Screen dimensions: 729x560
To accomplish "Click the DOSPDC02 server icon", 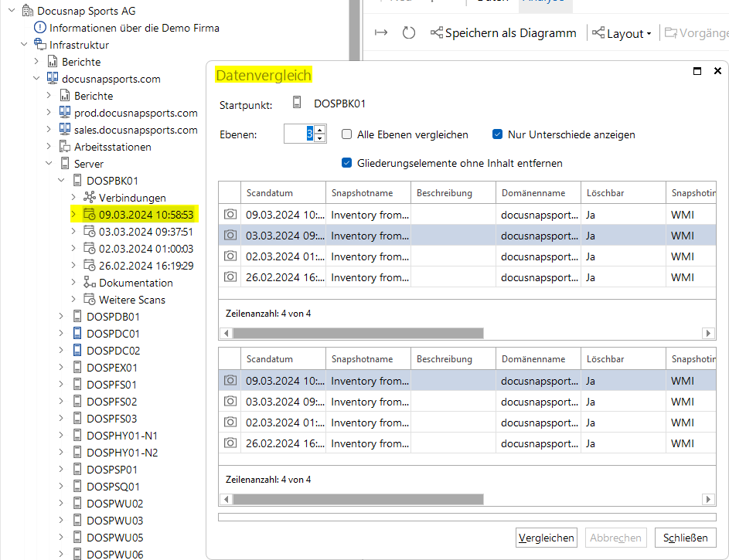I will pyautogui.click(x=77, y=351).
